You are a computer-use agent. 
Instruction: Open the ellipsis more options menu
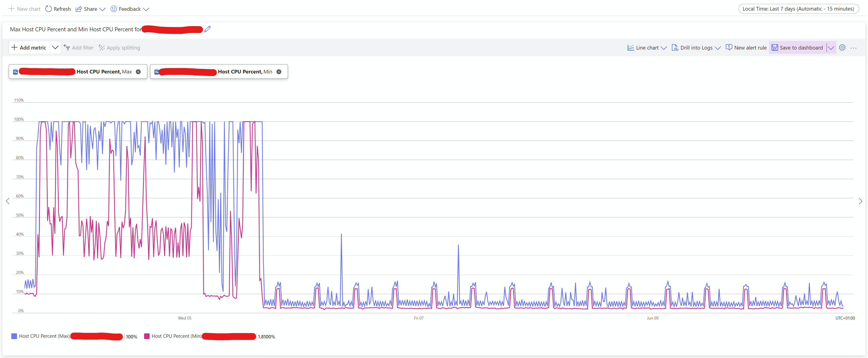point(853,48)
